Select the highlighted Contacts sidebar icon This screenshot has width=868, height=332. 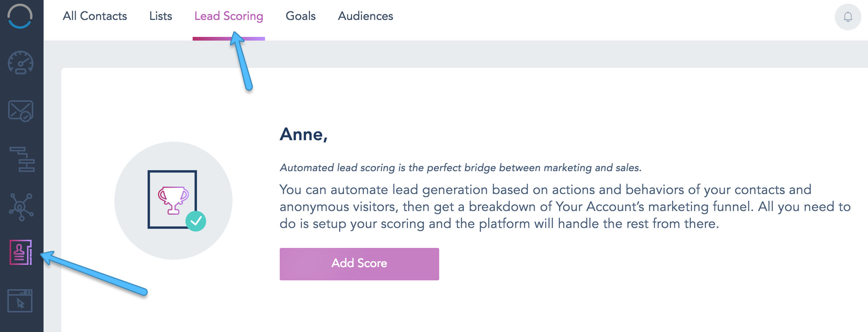21,252
